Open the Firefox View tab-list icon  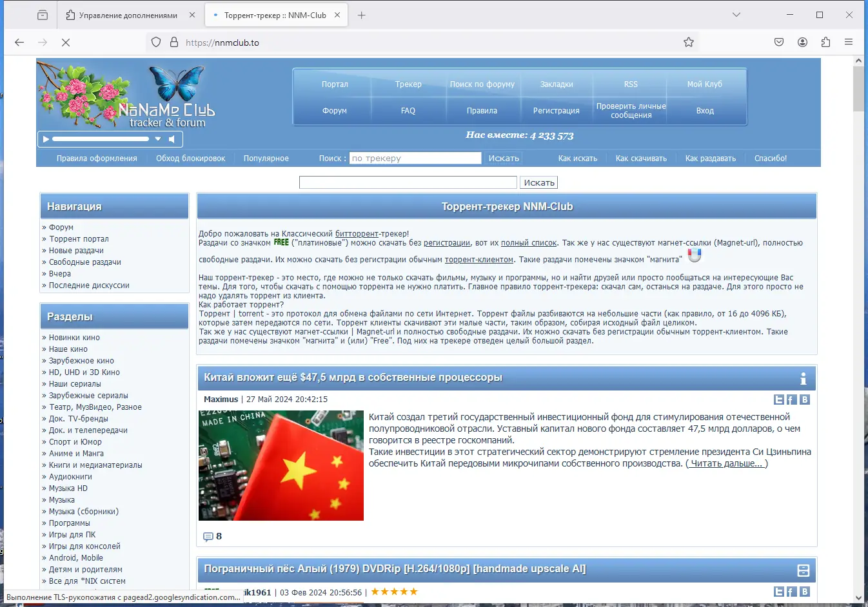43,15
